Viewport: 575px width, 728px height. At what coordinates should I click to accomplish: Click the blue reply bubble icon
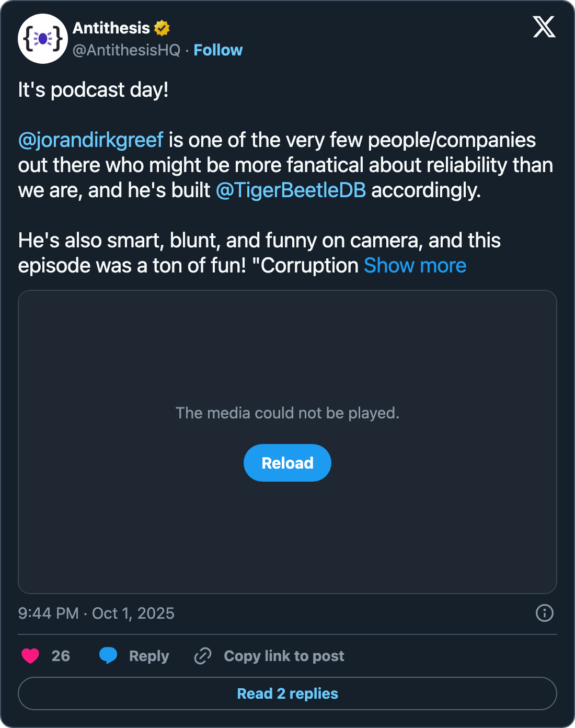pyautogui.click(x=108, y=655)
